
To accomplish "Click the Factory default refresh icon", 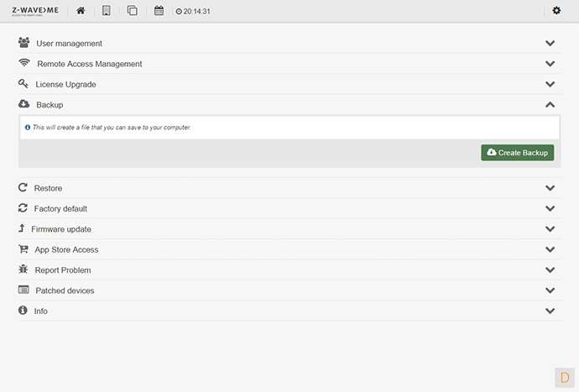I will coord(23,208).
